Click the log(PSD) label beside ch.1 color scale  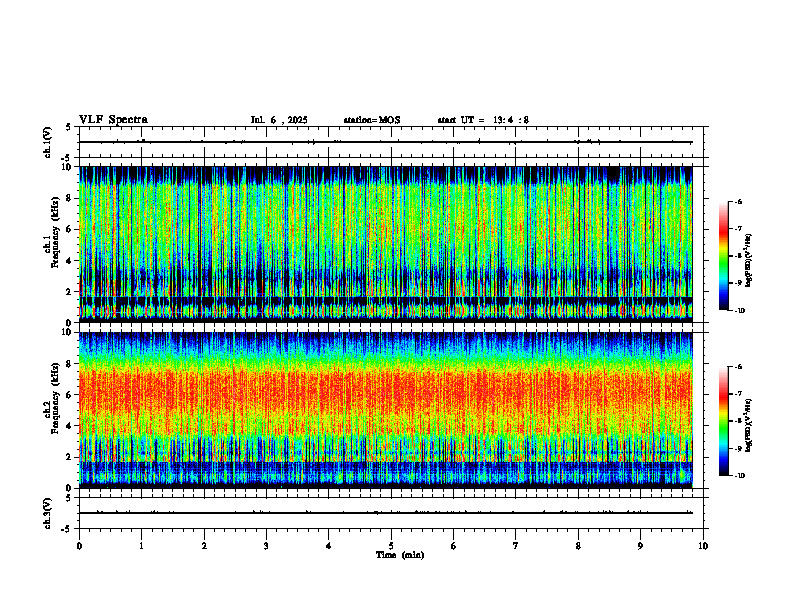(x=750, y=260)
